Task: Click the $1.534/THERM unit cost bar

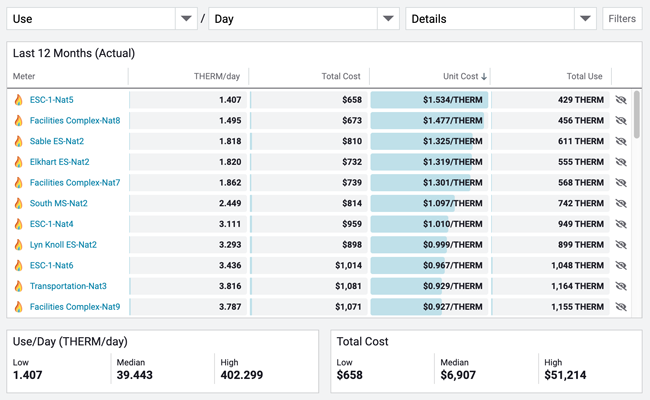Action: pyautogui.click(x=429, y=100)
